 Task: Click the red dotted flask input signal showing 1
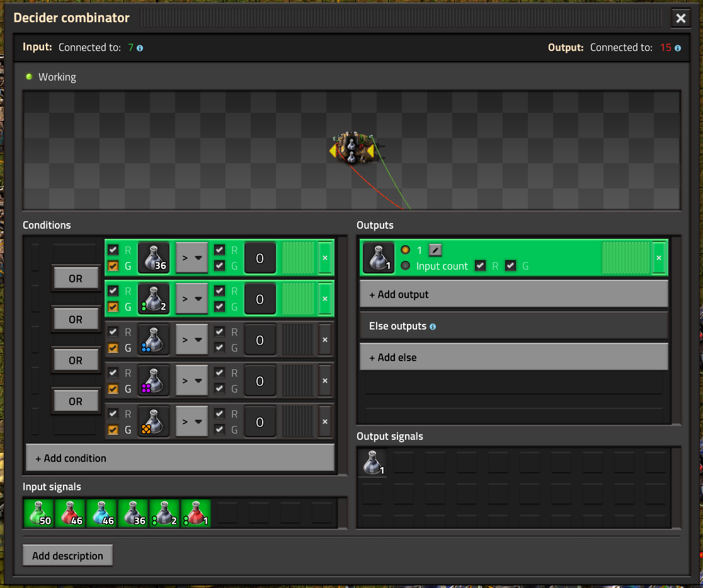click(195, 513)
